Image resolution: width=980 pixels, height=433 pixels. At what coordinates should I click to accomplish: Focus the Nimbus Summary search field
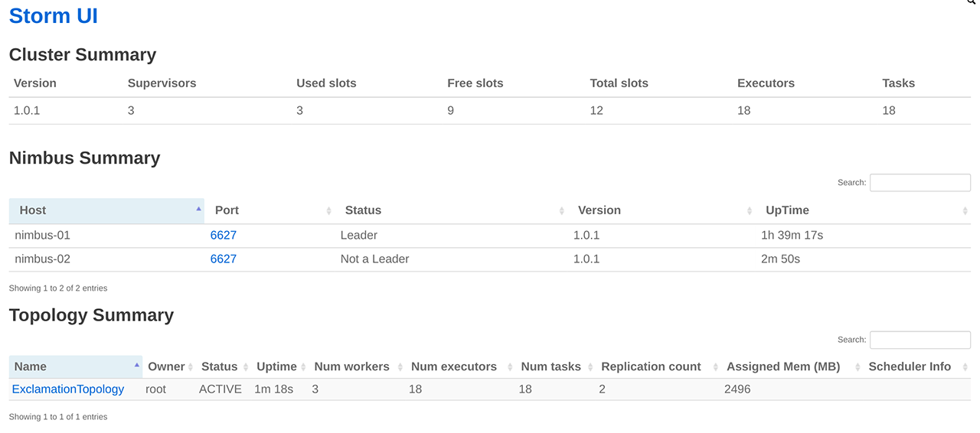(920, 183)
